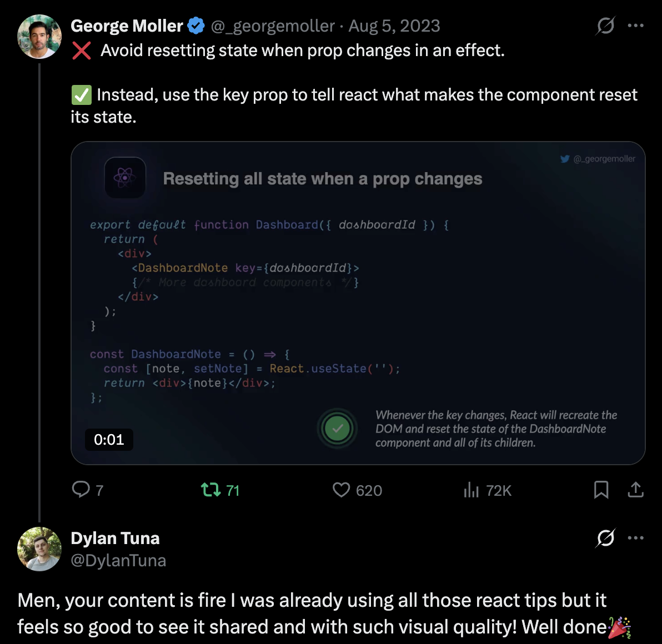The image size is (662, 644).
Task: Click the George Moller display name
Action: coord(127,26)
